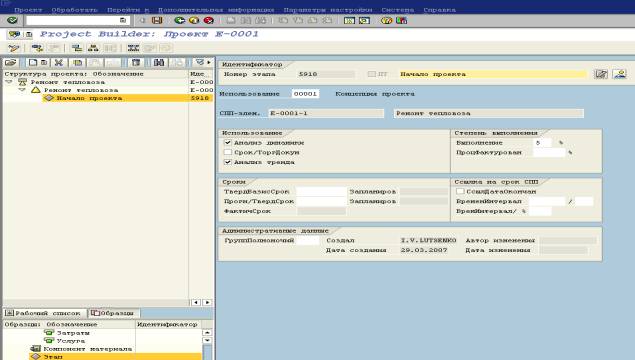This screenshot has width=635, height=360.
Task: Click the trash can Delete icon
Action: 136,62
